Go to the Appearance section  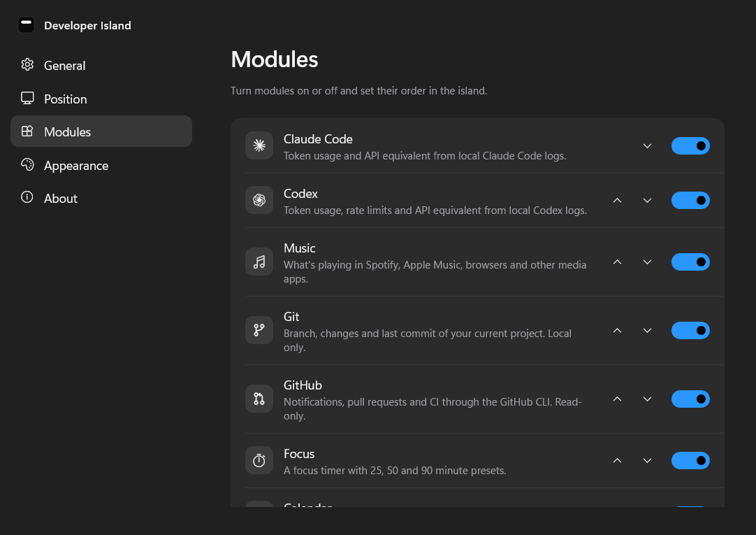(x=101, y=166)
